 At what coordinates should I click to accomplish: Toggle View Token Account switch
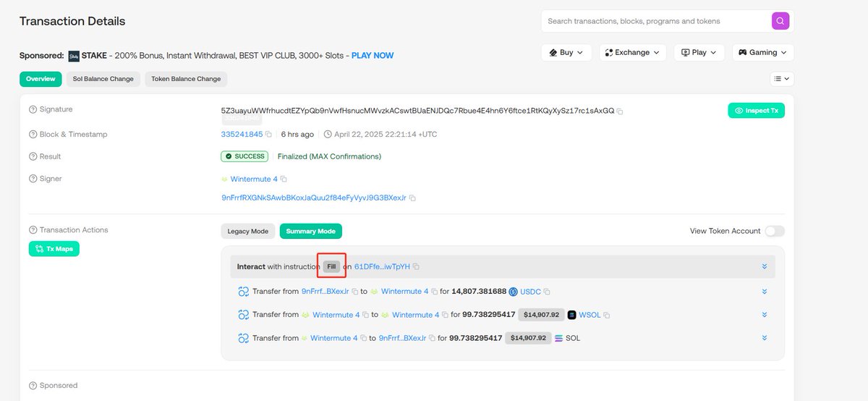[775, 231]
